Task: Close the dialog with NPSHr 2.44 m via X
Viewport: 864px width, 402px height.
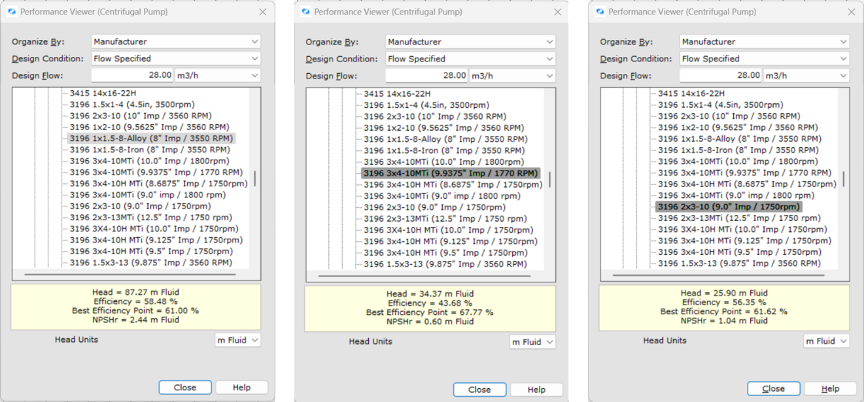Action: (261, 12)
